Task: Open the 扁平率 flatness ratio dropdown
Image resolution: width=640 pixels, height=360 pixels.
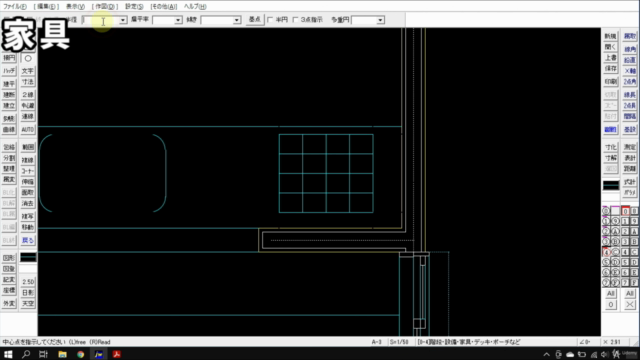Action: (x=178, y=20)
